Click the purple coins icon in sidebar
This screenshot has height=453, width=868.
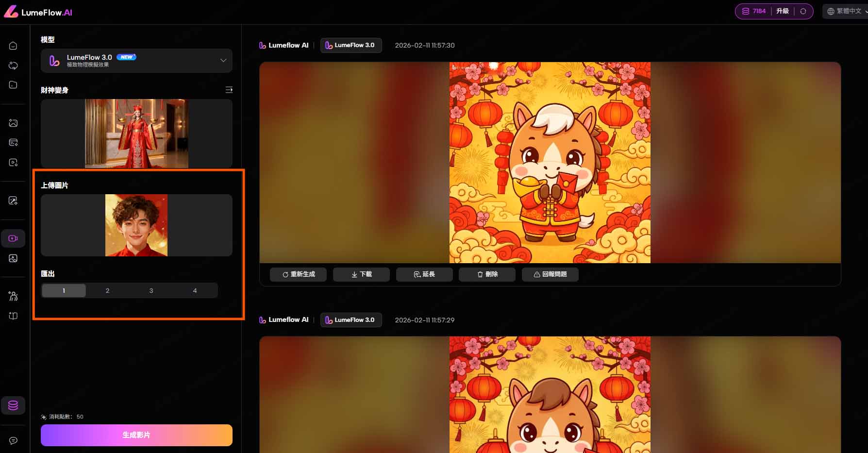click(13, 405)
